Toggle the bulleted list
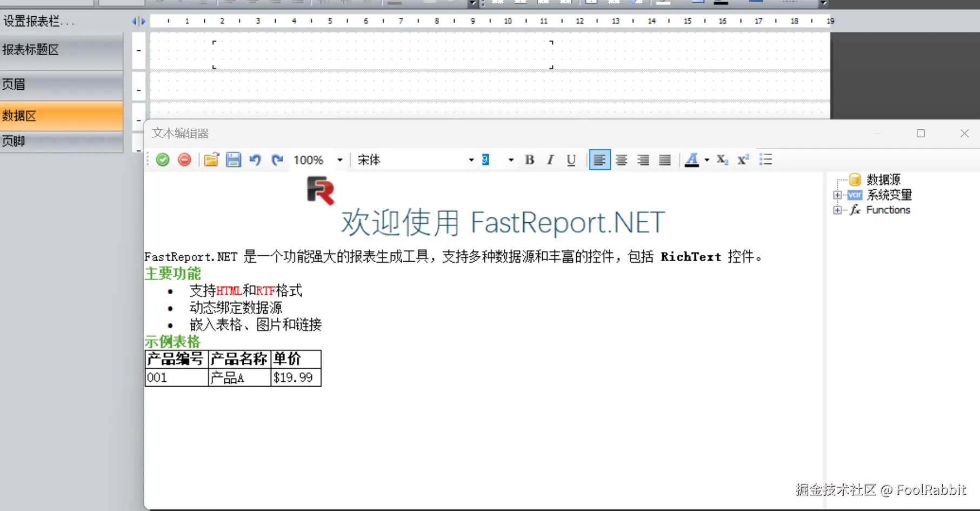 click(766, 160)
